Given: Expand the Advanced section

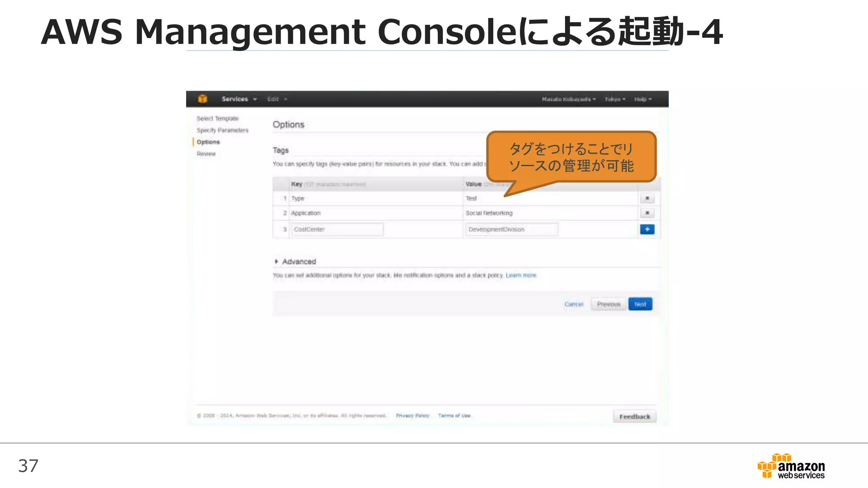Looking at the screenshot, I should [x=295, y=261].
